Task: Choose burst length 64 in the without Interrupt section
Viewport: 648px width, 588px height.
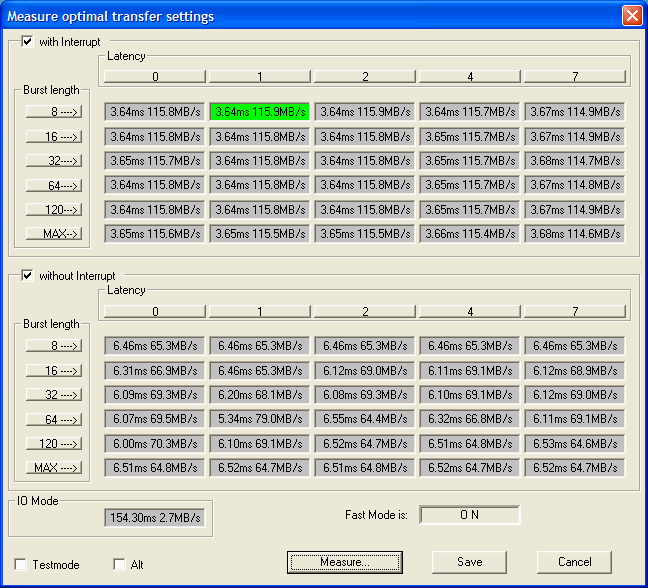Action: (x=53, y=418)
